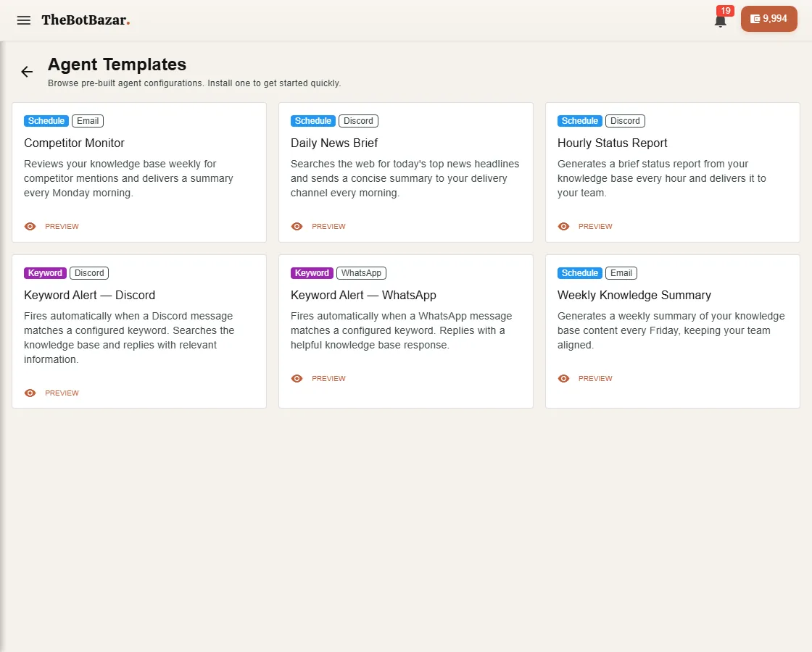Select the Keyword Alert — Discord card title
Screen dimensions: 812x652
point(90,295)
